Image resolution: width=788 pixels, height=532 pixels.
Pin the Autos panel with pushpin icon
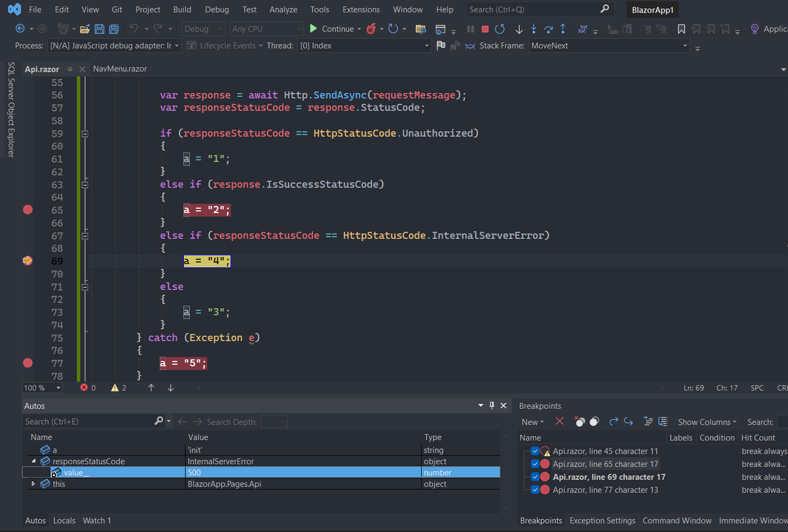click(x=492, y=406)
